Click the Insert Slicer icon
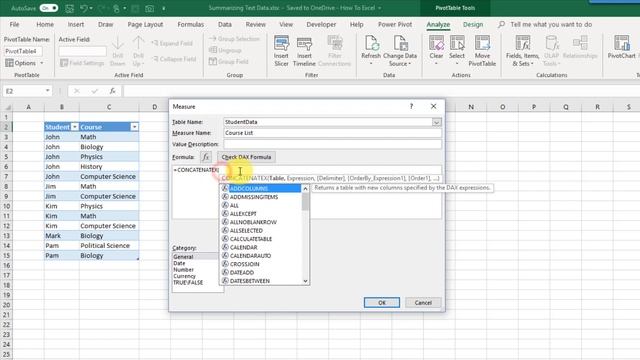 click(281, 43)
